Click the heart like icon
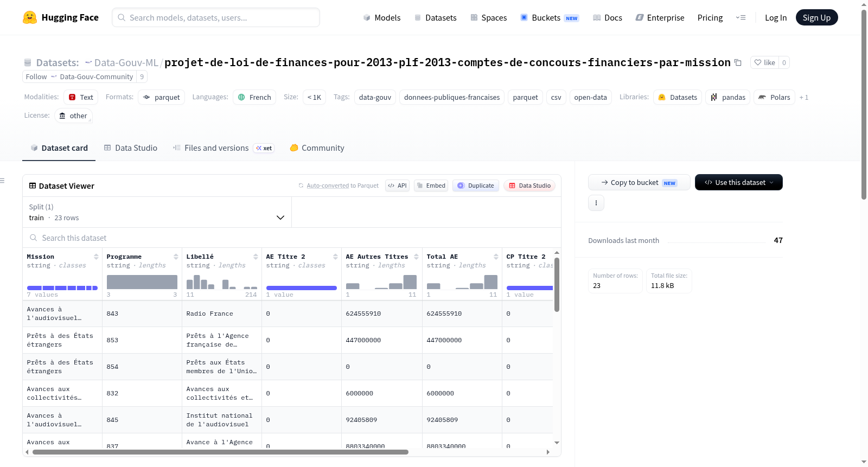Screen dimensions: 868x467 point(758,62)
